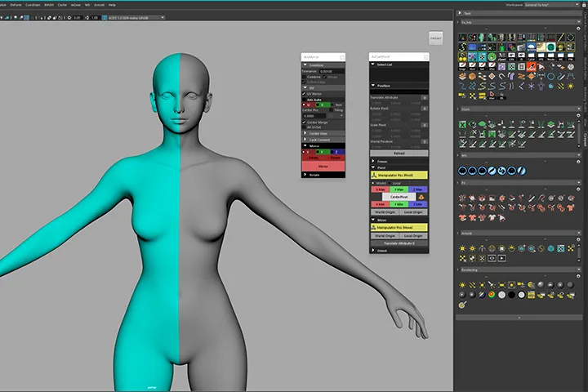Click the black material sphere icon
Viewport: 588px width, 392px height.
coord(511,295)
